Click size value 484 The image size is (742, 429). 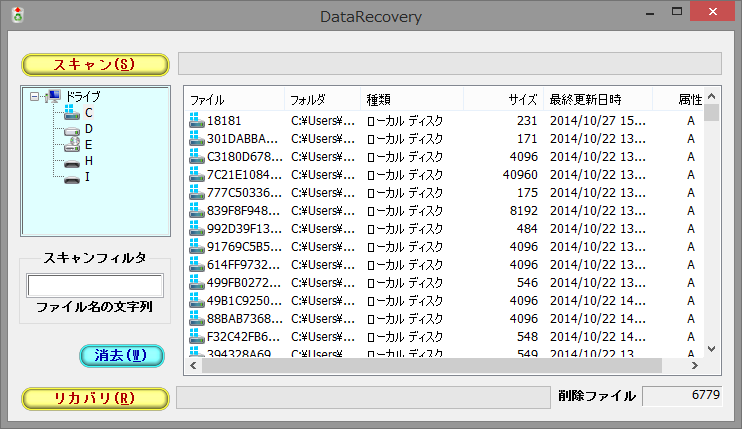click(527, 228)
